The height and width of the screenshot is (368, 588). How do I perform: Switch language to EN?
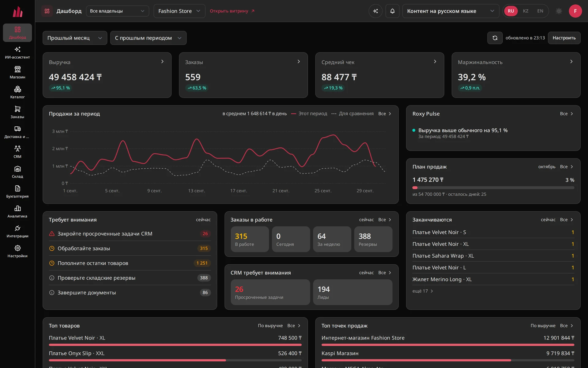(540, 11)
